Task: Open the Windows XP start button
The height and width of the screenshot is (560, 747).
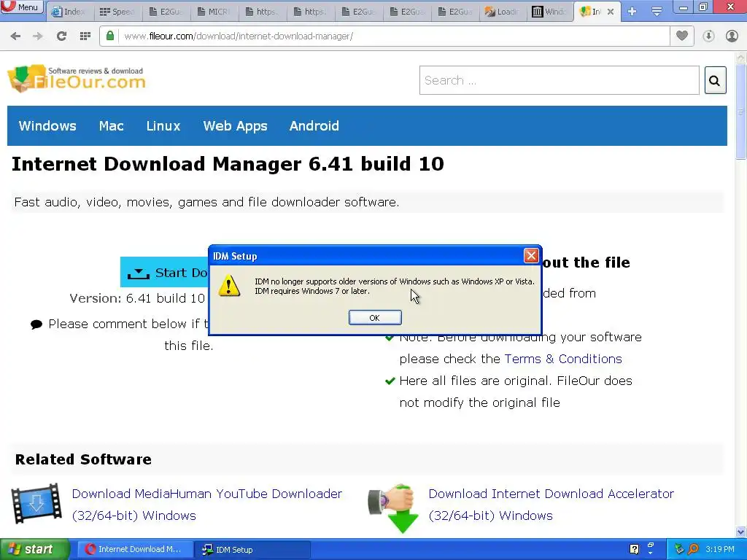Action: (x=34, y=550)
